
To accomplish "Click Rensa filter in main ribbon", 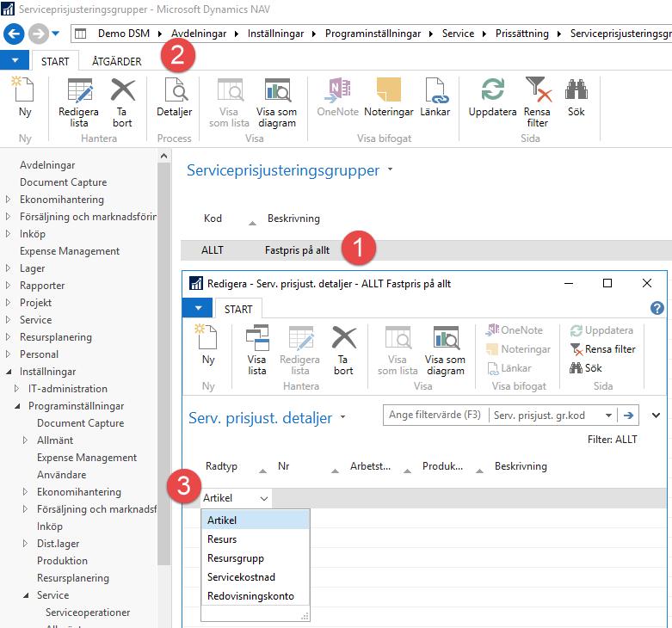I will point(538,103).
